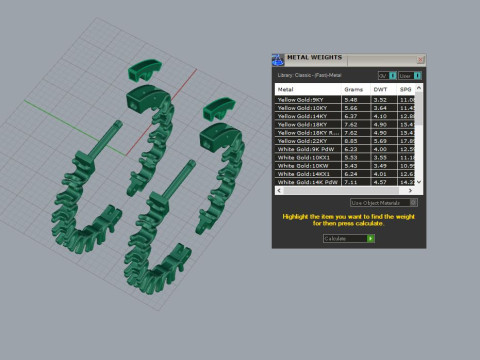Click the 8.85 grams value cell
The width and height of the screenshot is (480, 360).
[356, 141]
